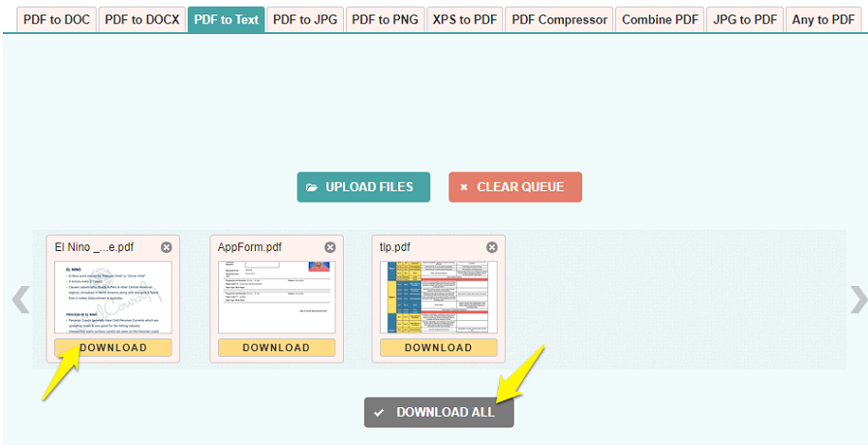Select the tlp.pdf file name
The width and height of the screenshot is (868, 445).
pos(394,247)
